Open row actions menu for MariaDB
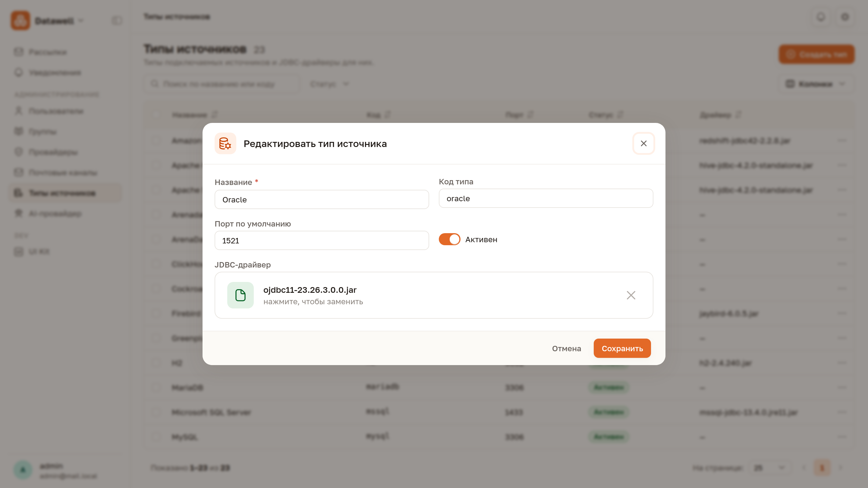This screenshot has width=868, height=488. tap(842, 388)
